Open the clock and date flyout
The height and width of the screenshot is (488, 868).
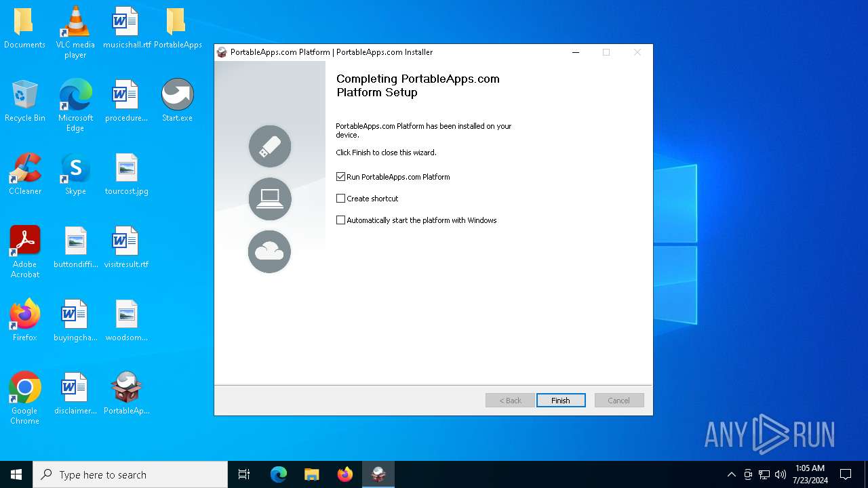coord(810,474)
